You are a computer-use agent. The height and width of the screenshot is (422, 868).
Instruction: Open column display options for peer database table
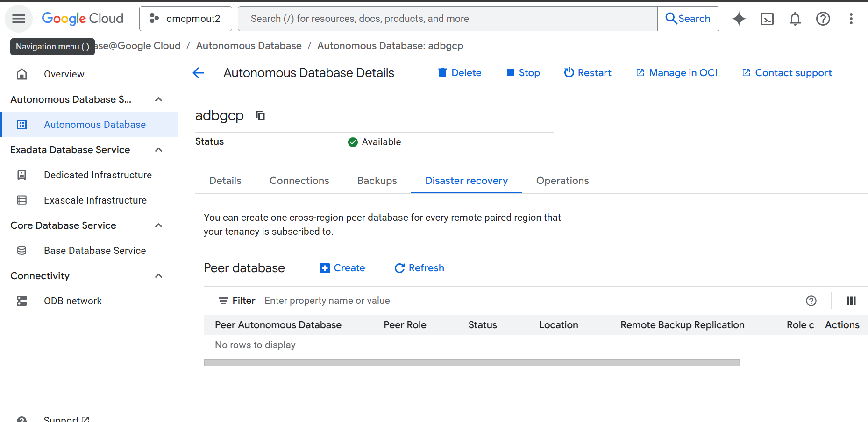tap(851, 301)
